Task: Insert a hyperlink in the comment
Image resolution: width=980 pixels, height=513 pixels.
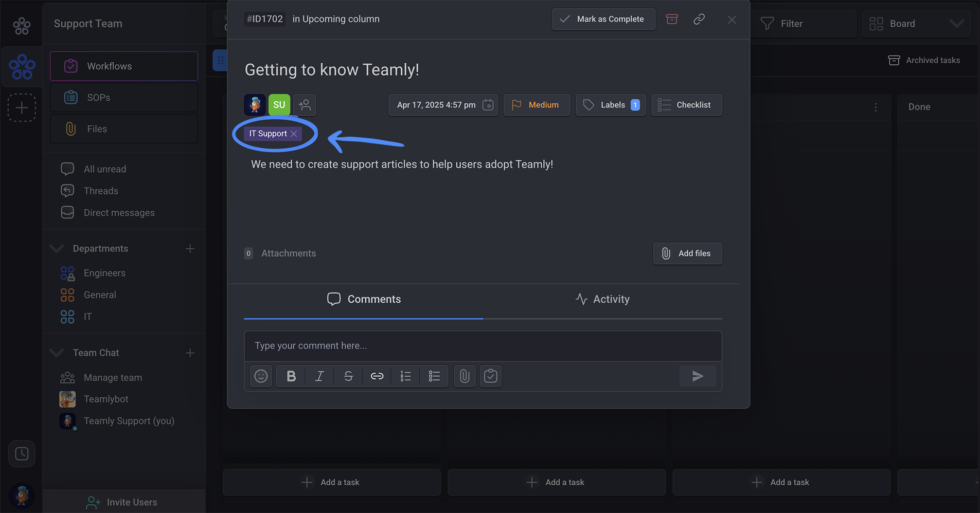Action: click(x=377, y=376)
